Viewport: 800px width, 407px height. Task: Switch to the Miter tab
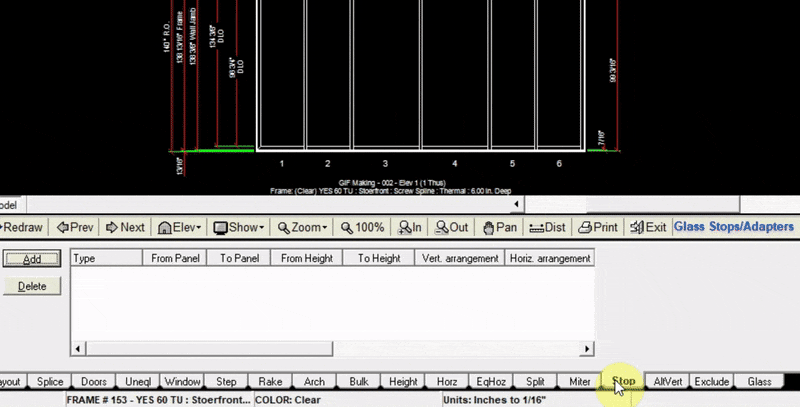[580, 381]
